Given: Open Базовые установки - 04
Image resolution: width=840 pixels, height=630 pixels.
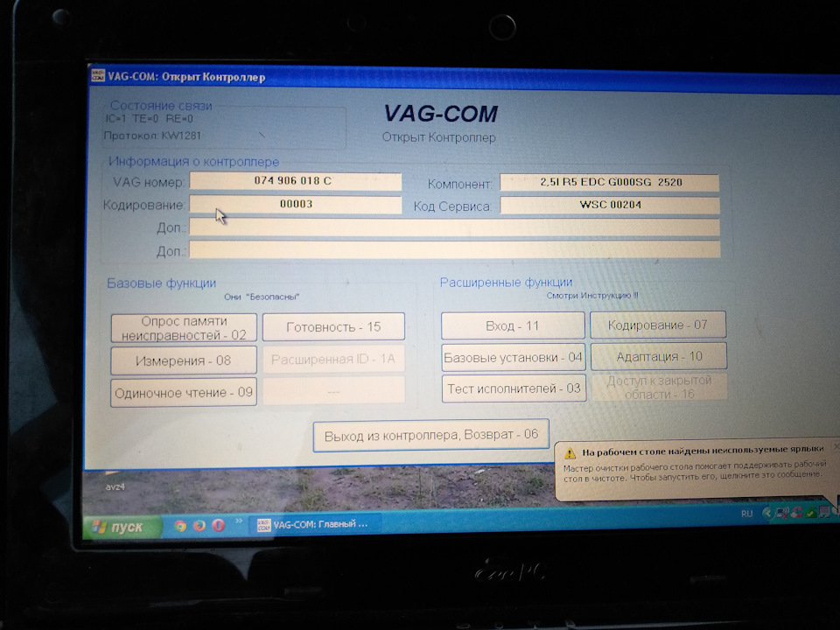Looking at the screenshot, I should (514, 357).
